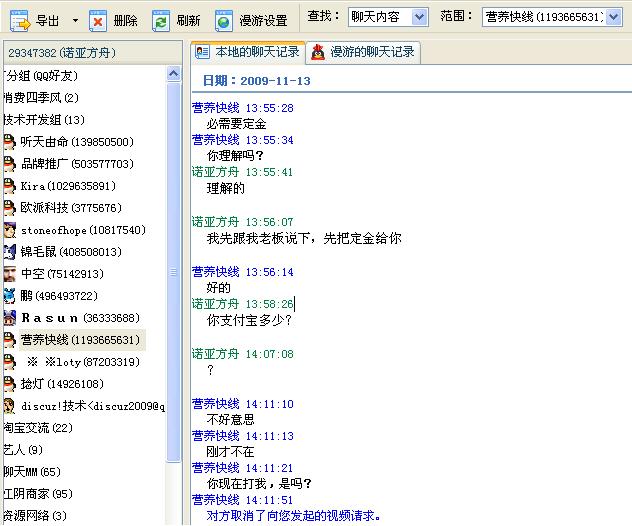The image size is (632, 526).
Task: Expand the 技术开发组 (13) group
Action: tap(44, 120)
